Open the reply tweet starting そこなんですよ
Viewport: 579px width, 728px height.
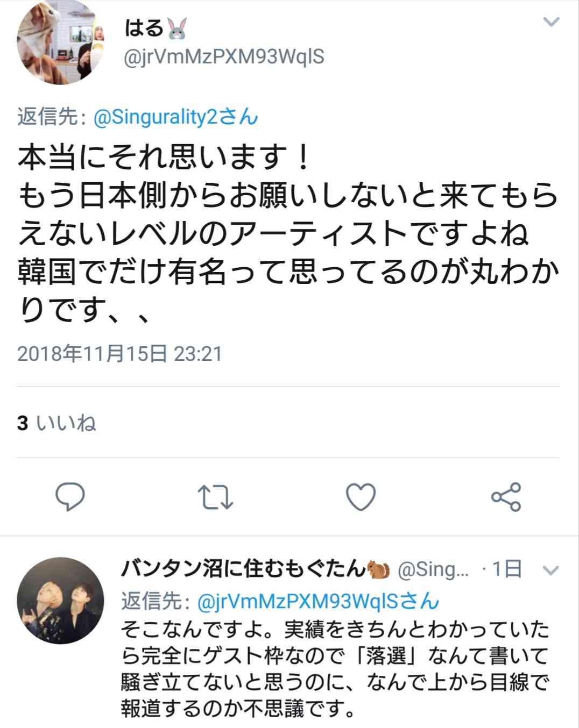click(335, 669)
